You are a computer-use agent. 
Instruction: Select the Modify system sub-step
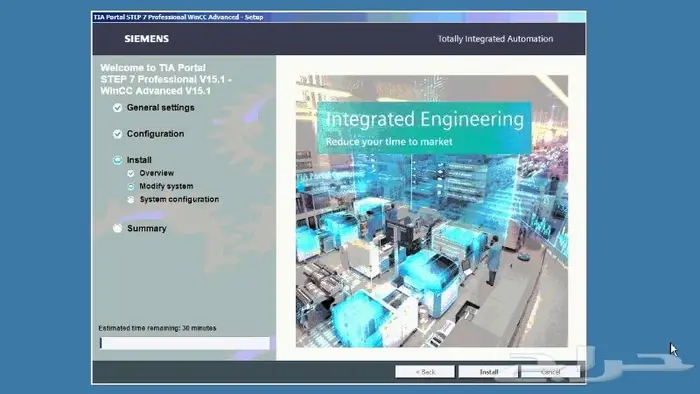(x=166, y=186)
